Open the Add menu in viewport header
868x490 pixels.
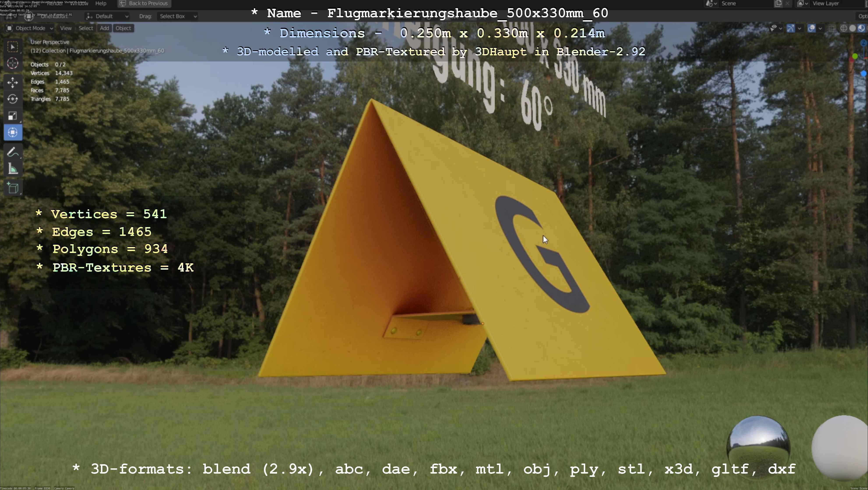(x=104, y=28)
